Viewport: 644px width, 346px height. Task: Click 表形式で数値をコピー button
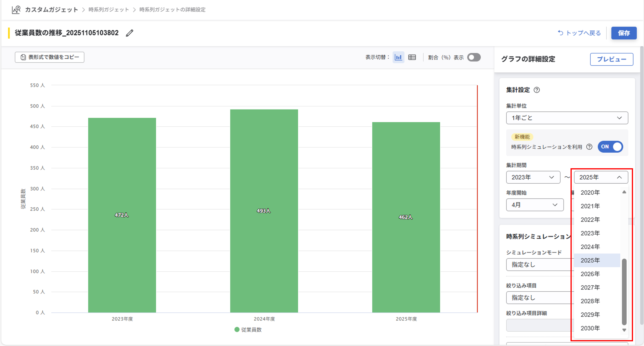(x=49, y=57)
